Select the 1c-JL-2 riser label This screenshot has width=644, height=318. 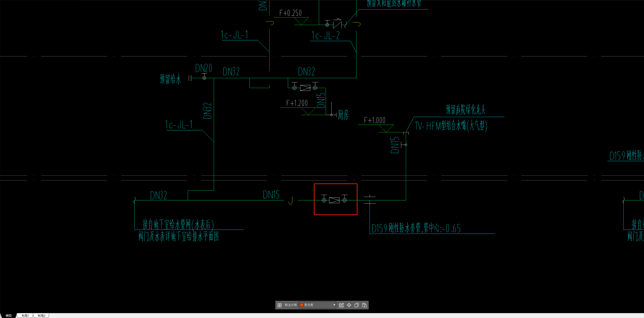[x=325, y=35]
